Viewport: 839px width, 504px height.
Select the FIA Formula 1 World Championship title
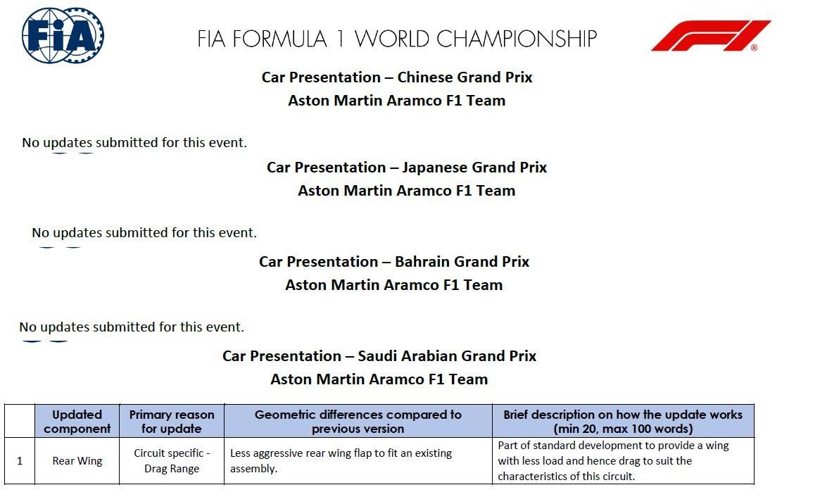[x=397, y=39]
